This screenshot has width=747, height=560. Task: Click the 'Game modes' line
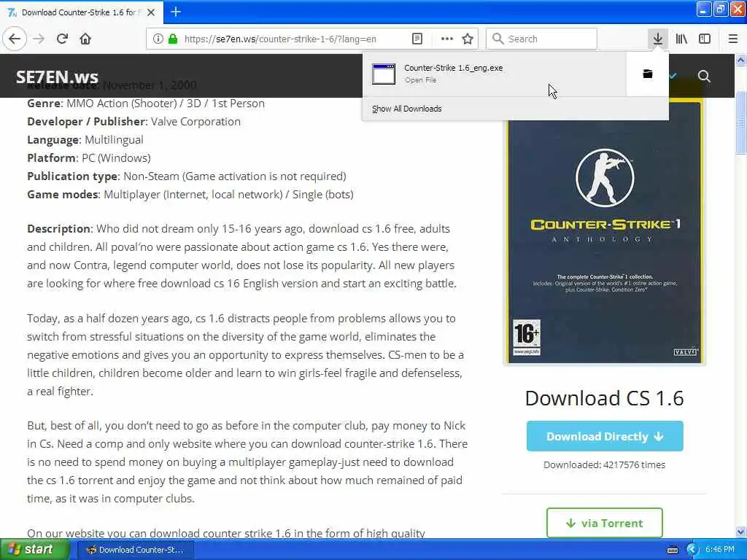tap(190, 194)
